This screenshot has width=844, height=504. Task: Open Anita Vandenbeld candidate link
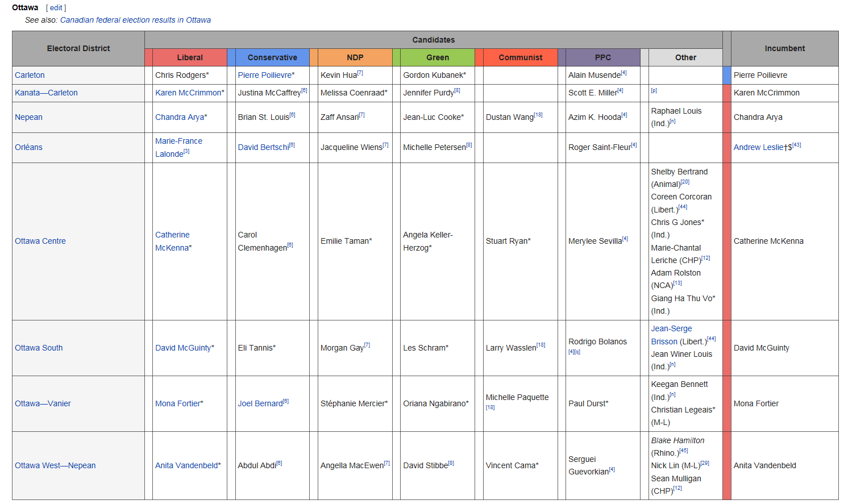coord(186,465)
